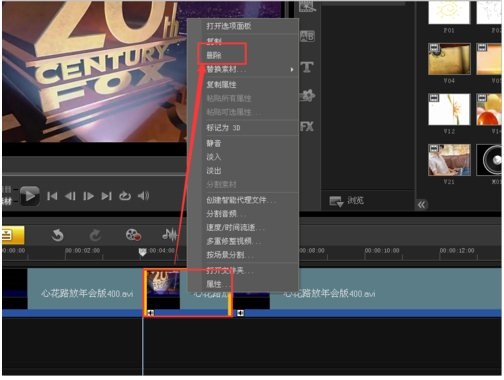
Task: Step back one frame
Action: pyautogui.click(x=70, y=196)
